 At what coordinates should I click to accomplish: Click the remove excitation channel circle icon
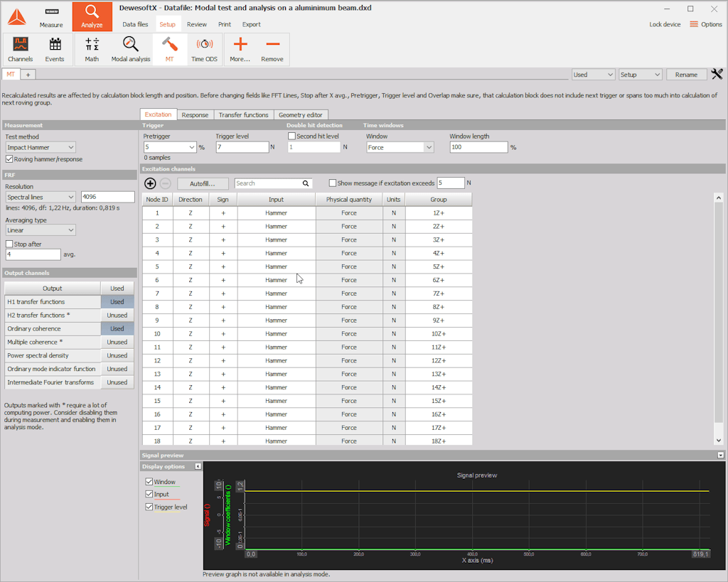[x=165, y=183]
